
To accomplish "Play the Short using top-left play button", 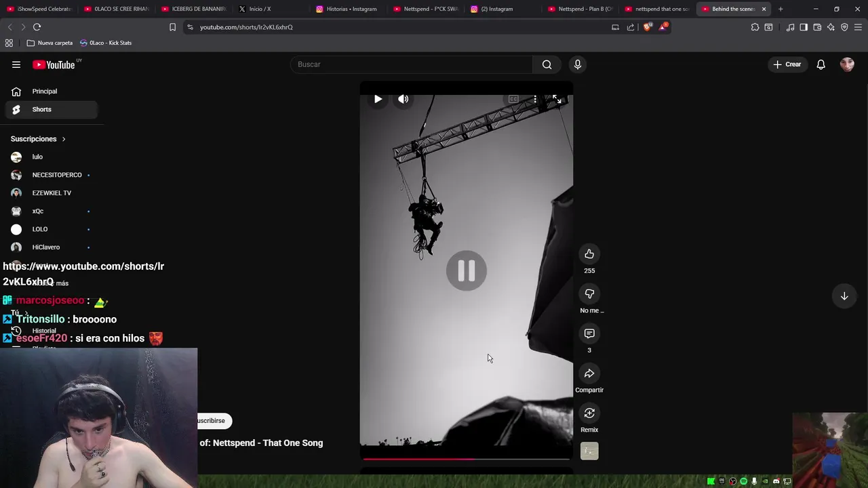I will (x=378, y=100).
